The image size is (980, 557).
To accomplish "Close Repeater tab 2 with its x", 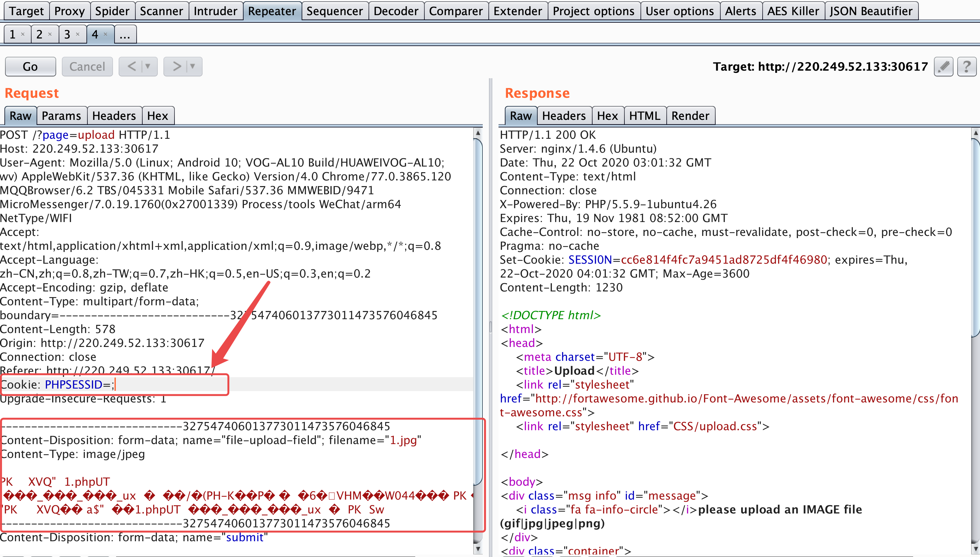I will click(50, 34).
